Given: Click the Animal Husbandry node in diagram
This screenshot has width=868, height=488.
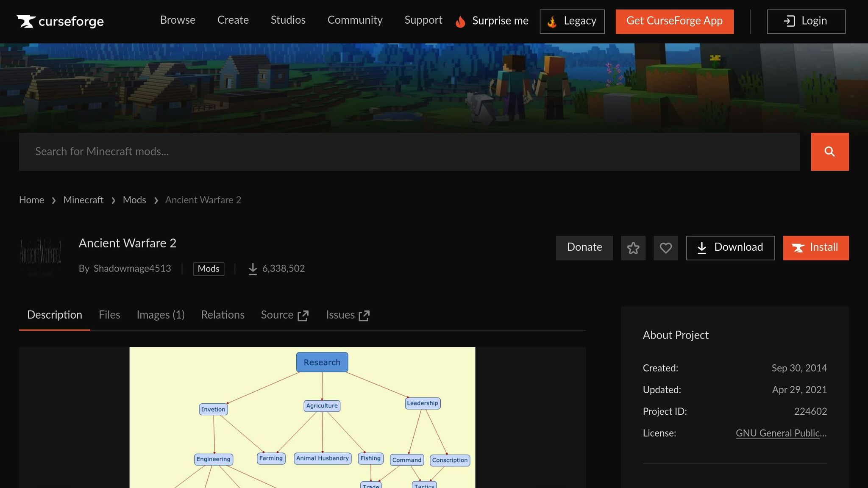Looking at the screenshot, I should pos(323,458).
